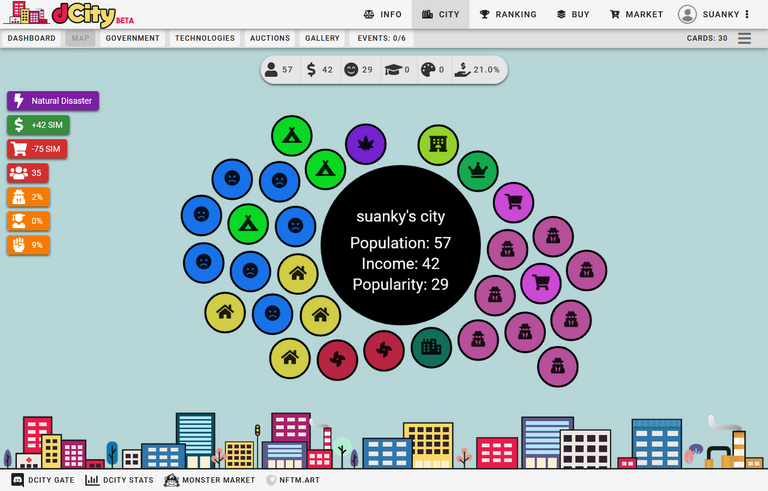The width and height of the screenshot is (768, 491).
Task: Click the 35 citizens red button
Action: coord(28,173)
